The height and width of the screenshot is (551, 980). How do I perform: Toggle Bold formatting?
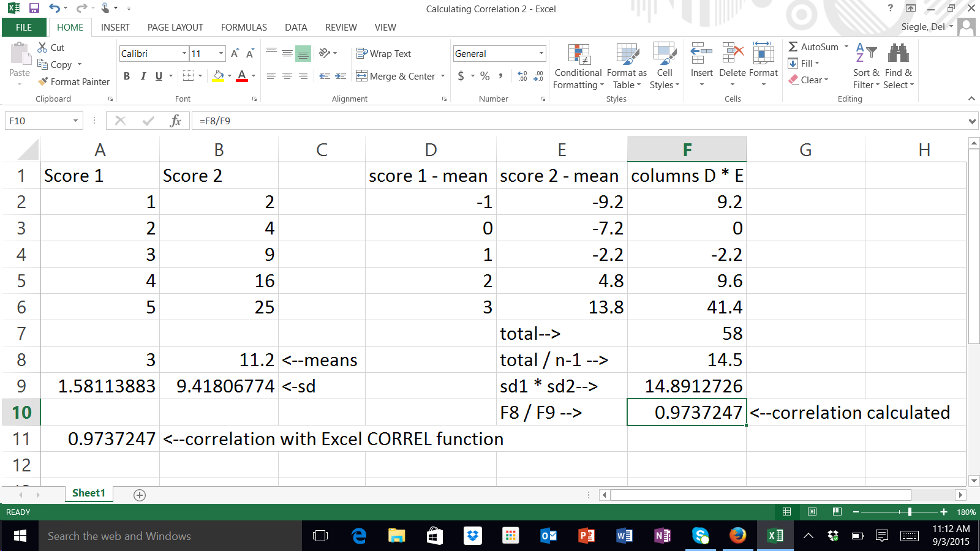pos(127,76)
